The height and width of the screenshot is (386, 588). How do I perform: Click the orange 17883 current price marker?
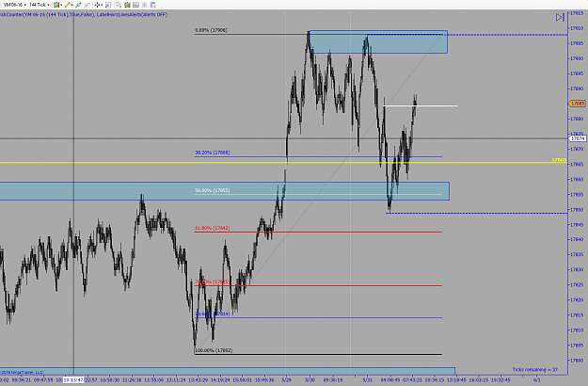point(578,104)
